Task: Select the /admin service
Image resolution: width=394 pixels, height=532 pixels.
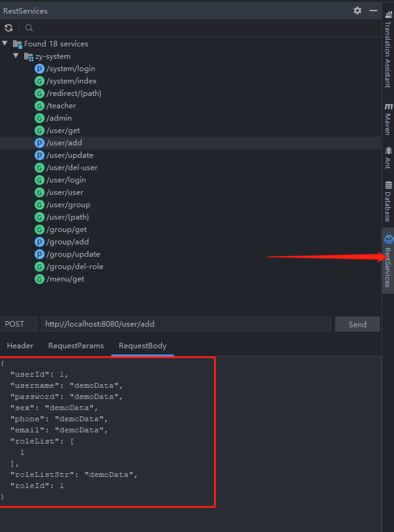Action: (x=59, y=118)
